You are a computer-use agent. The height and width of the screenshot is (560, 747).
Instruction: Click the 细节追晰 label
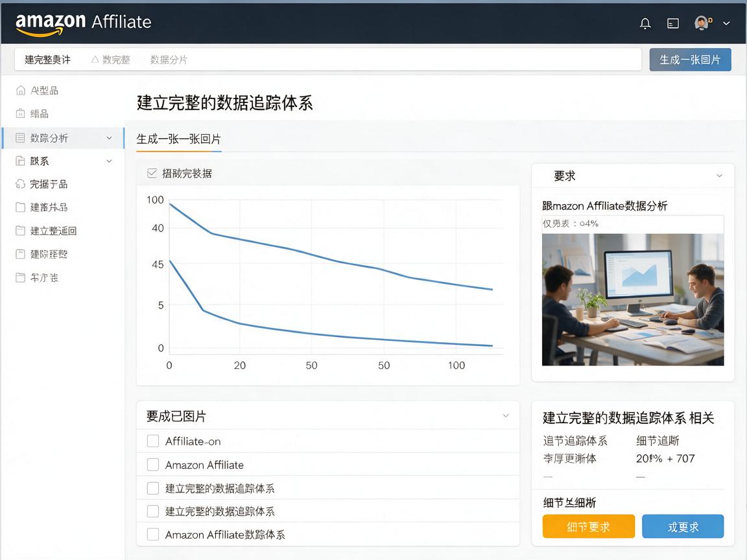[x=658, y=441]
